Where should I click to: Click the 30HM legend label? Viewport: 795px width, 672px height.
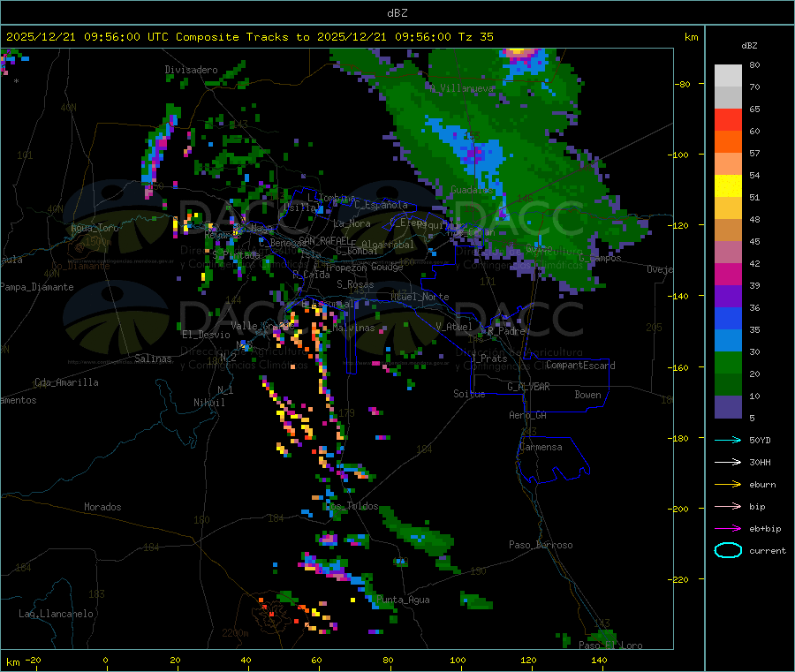point(760,462)
